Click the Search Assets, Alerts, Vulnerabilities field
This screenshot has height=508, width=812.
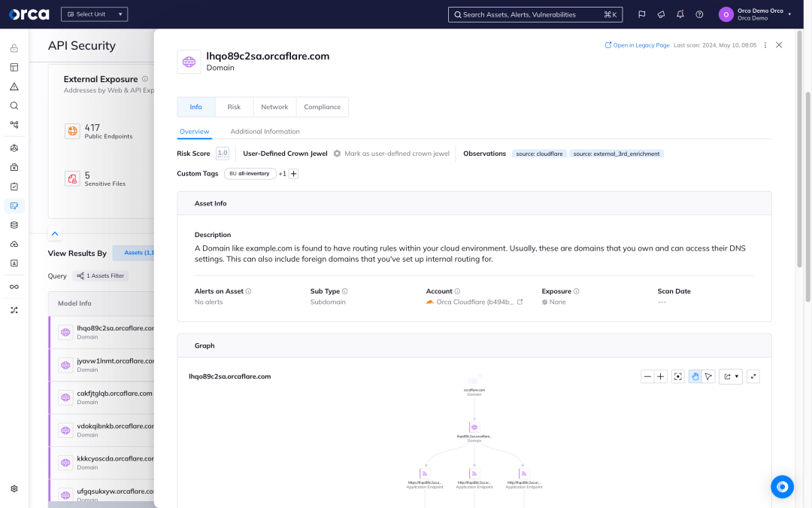pyautogui.click(x=534, y=14)
